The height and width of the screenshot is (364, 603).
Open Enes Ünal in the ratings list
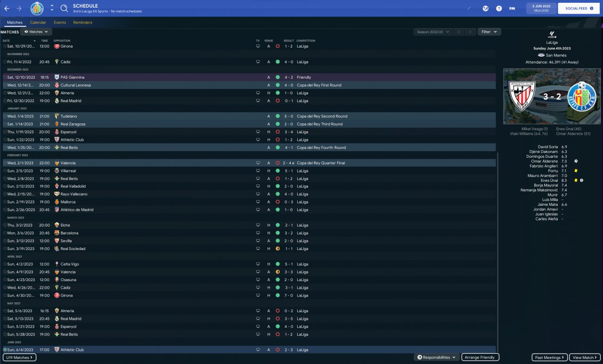pyautogui.click(x=549, y=180)
